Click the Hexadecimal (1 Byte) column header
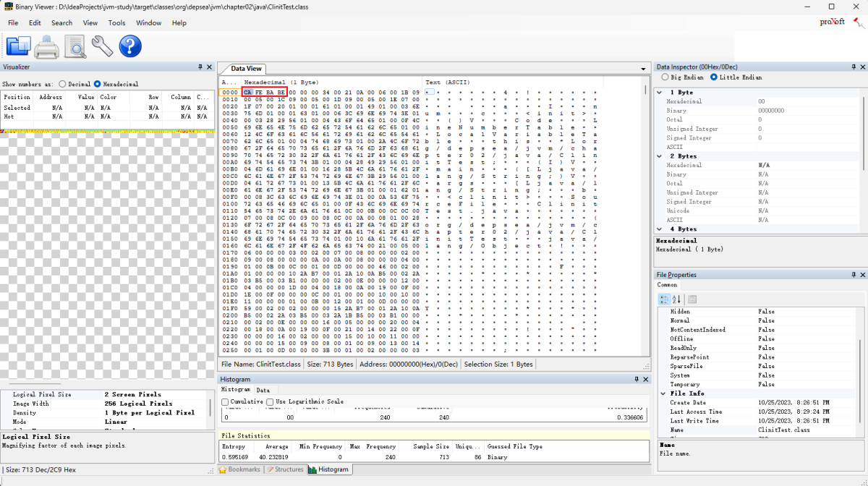The image size is (868, 486). [331, 82]
